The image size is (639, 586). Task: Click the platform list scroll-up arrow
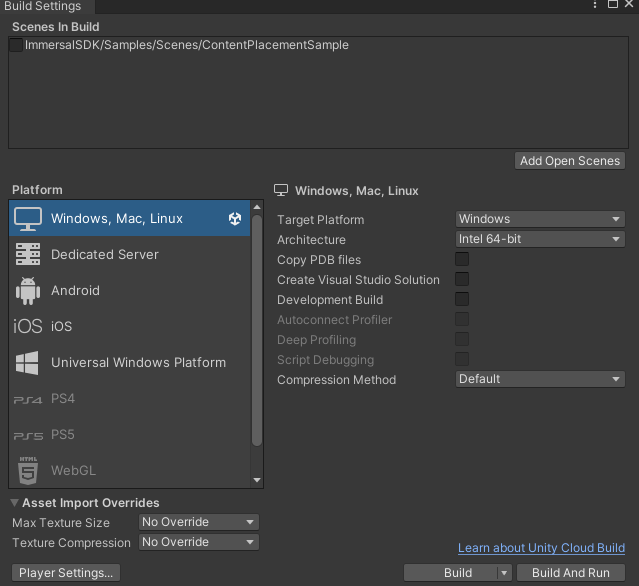pos(257,207)
